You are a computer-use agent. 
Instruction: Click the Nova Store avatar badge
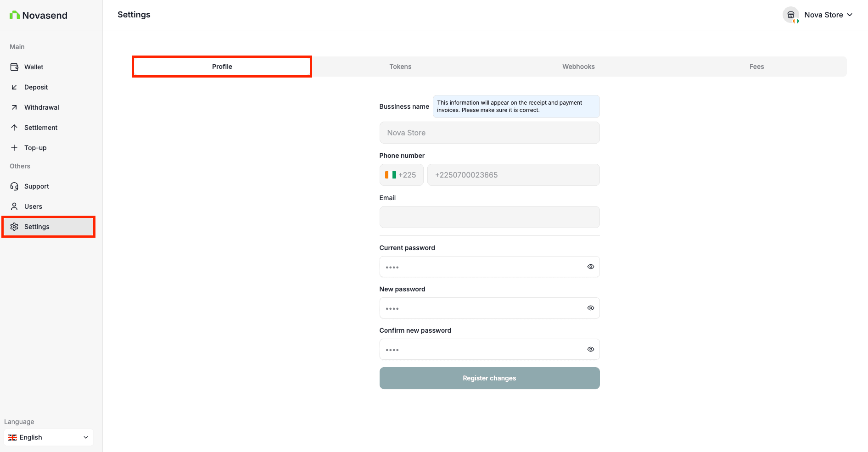(791, 15)
